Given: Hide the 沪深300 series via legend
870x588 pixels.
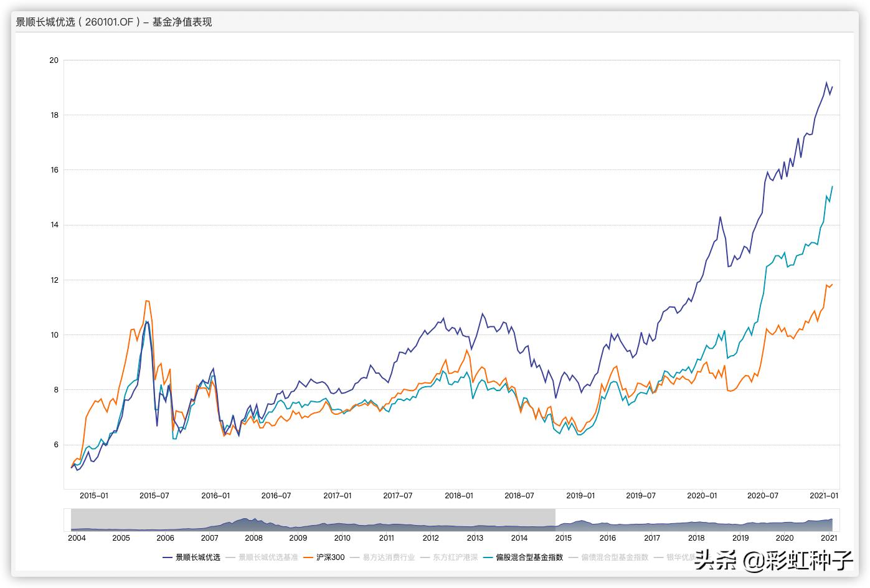Looking at the screenshot, I should 324,557.
